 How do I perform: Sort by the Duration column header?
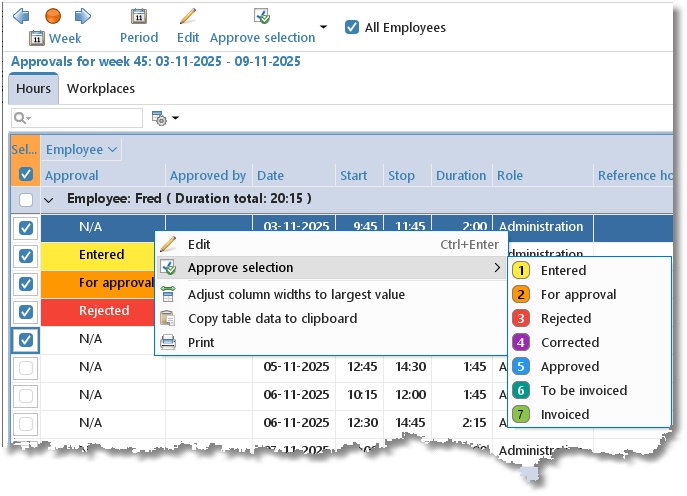click(462, 175)
